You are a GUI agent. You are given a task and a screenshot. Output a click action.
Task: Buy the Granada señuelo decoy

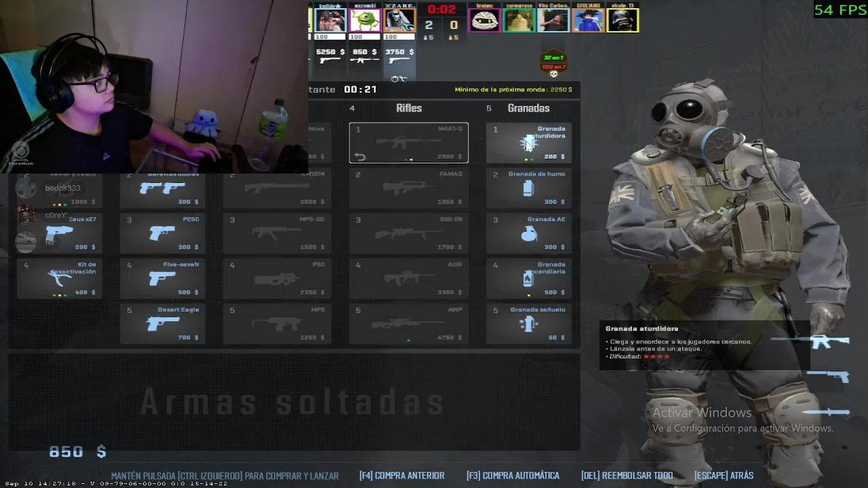tap(529, 324)
